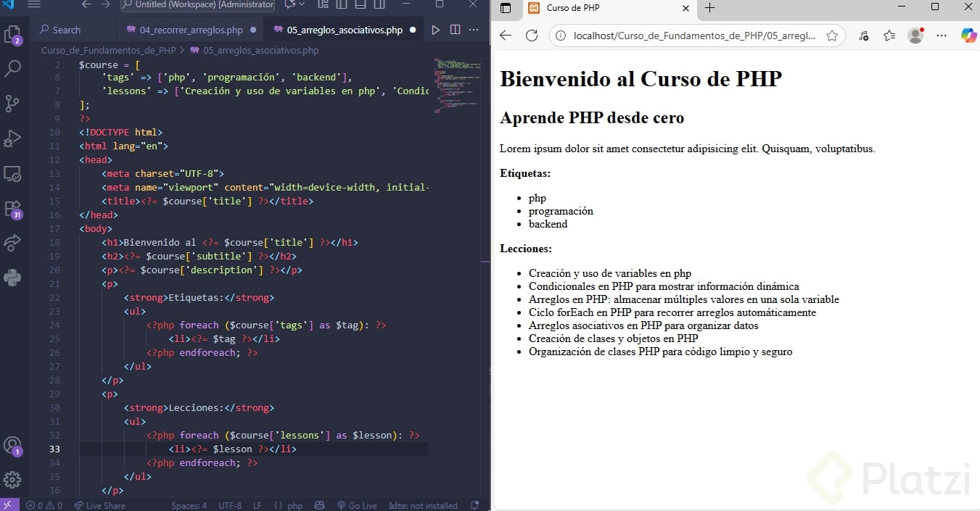Image resolution: width=980 pixels, height=511 pixels.
Task: Split the editor to the right
Action: [455, 30]
